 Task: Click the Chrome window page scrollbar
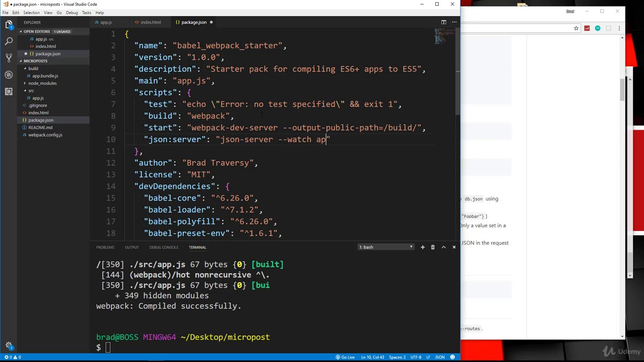[x=622, y=89]
